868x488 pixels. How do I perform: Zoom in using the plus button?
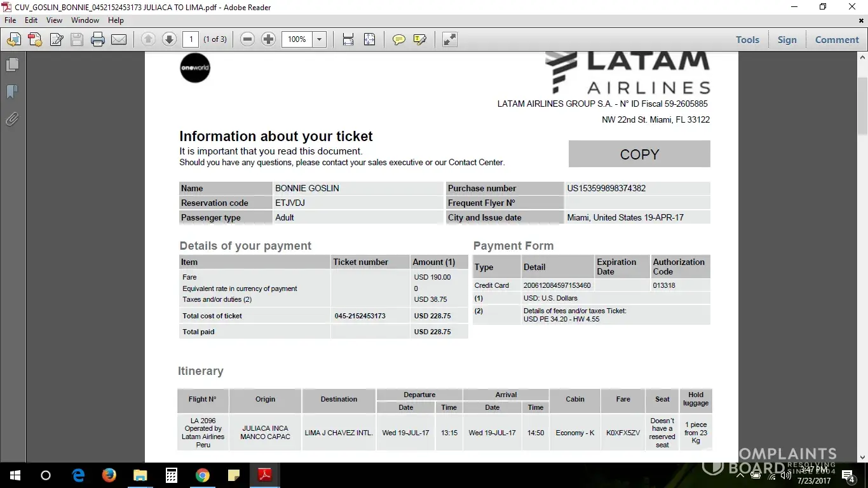[268, 39]
